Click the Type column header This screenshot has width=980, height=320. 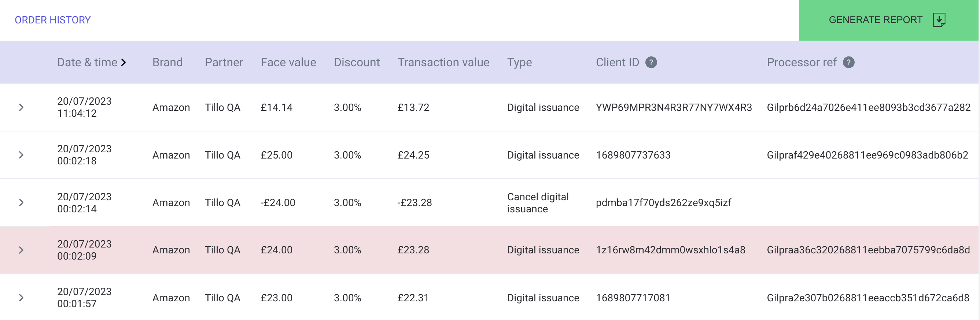click(x=519, y=62)
